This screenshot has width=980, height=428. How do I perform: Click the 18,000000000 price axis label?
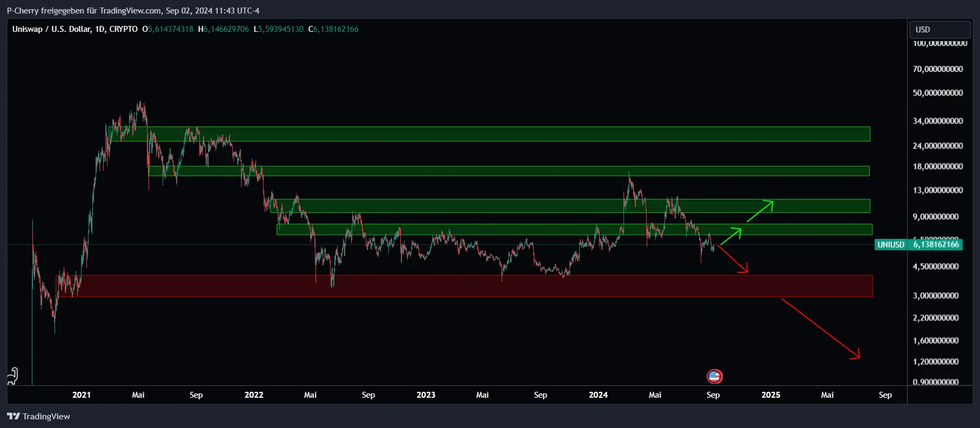click(938, 166)
